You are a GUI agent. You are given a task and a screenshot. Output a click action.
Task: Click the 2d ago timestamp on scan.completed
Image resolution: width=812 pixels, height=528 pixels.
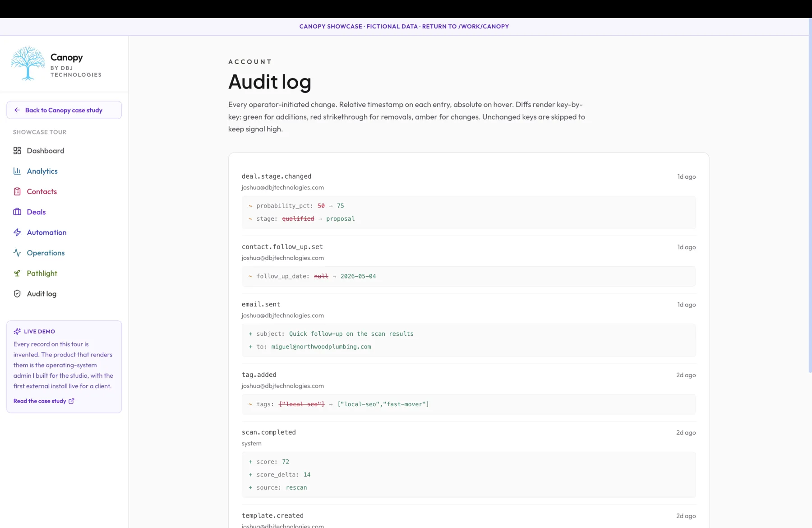coord(686,432)
